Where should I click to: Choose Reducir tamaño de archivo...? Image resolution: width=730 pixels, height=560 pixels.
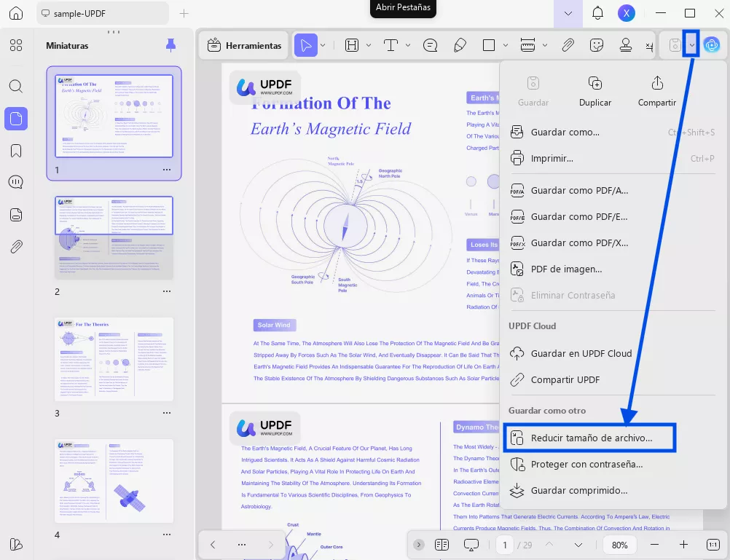click(x=590, y=438)
